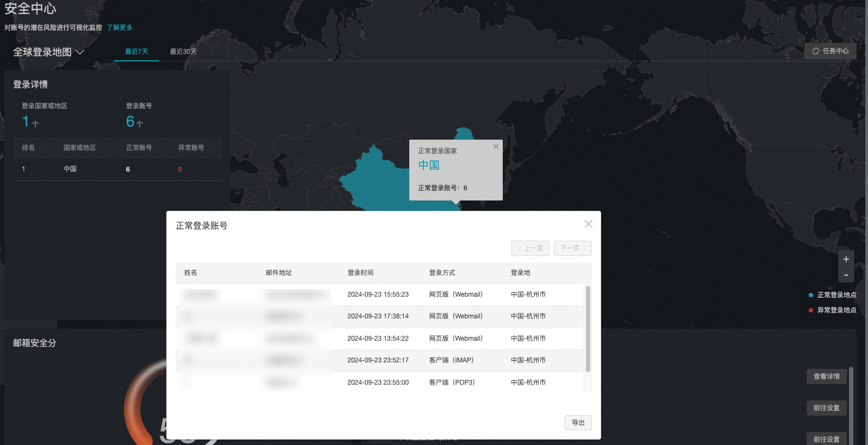Go to 上一页 previous page

tap(530, 248)
